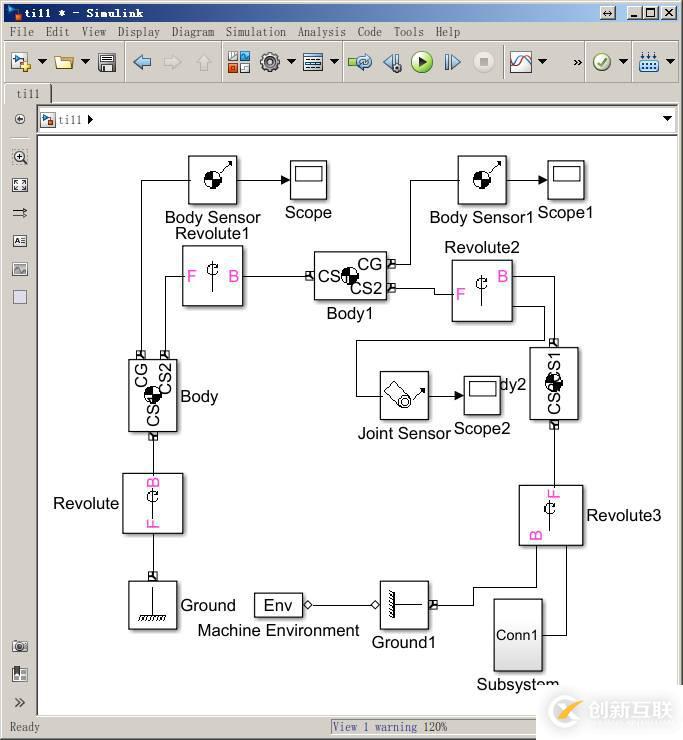The image size is (683, 740).
Task: Select the Scope2 block
Action: click(x=482, y=395)
